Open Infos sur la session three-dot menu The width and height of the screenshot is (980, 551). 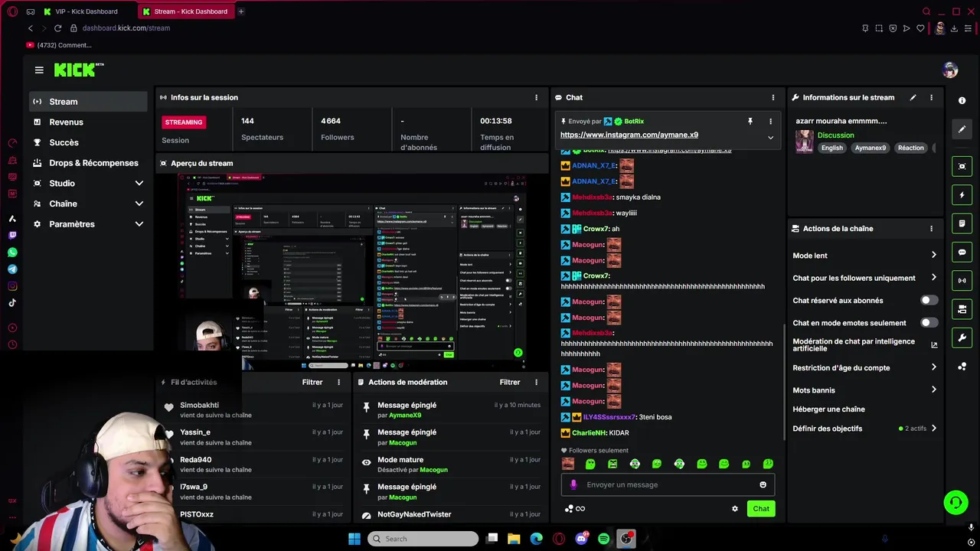536,97
